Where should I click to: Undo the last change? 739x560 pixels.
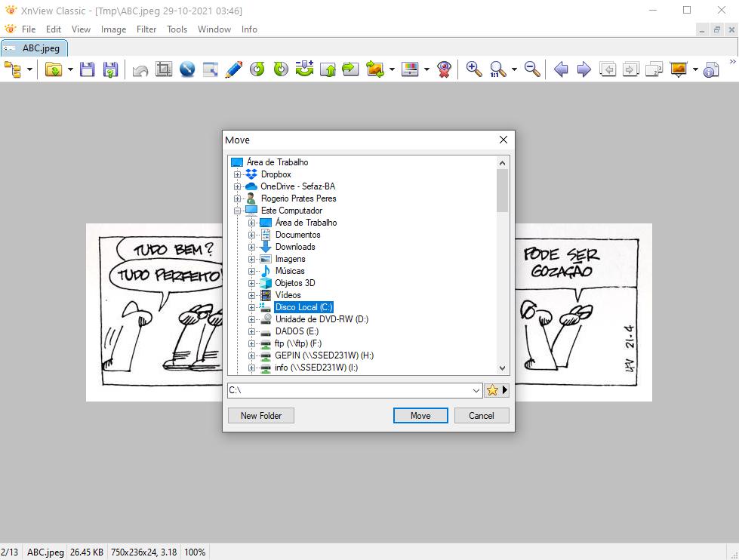(140, 69)
